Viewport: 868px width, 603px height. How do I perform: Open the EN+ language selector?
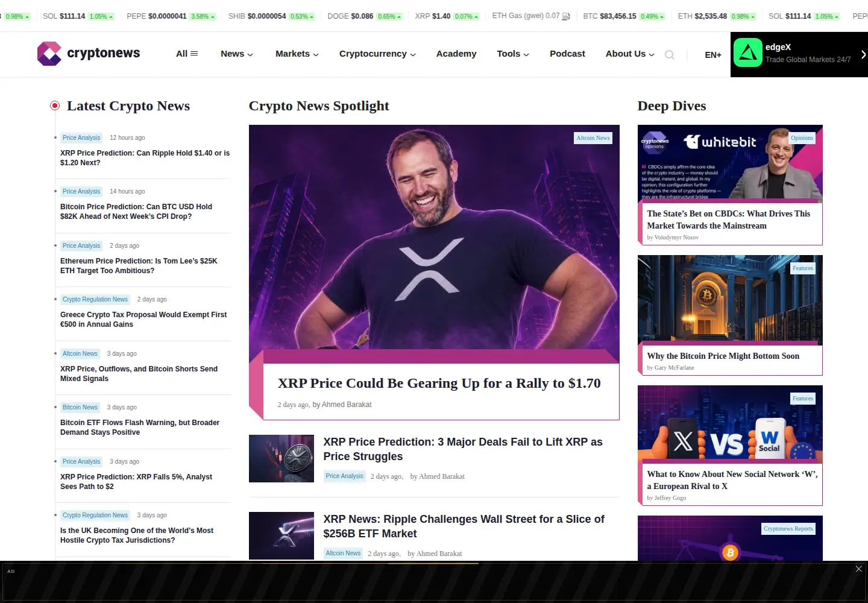(x=713, y=55)
